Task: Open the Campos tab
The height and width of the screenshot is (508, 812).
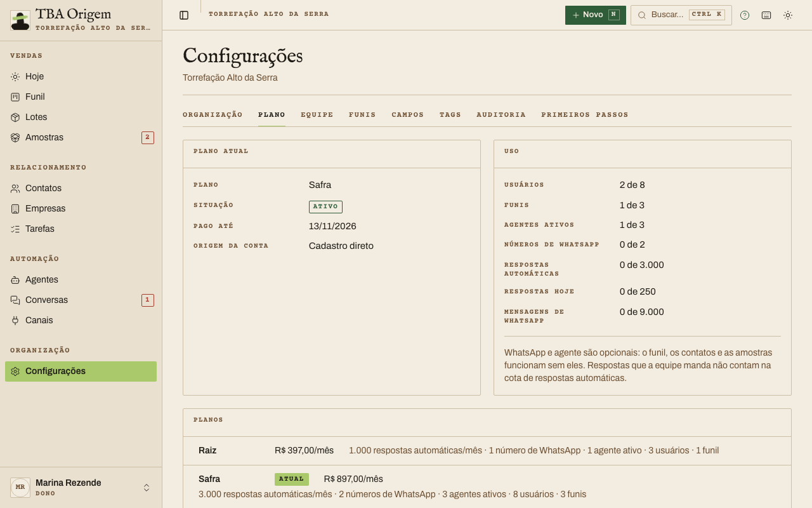Action: (x=408, y=115)
